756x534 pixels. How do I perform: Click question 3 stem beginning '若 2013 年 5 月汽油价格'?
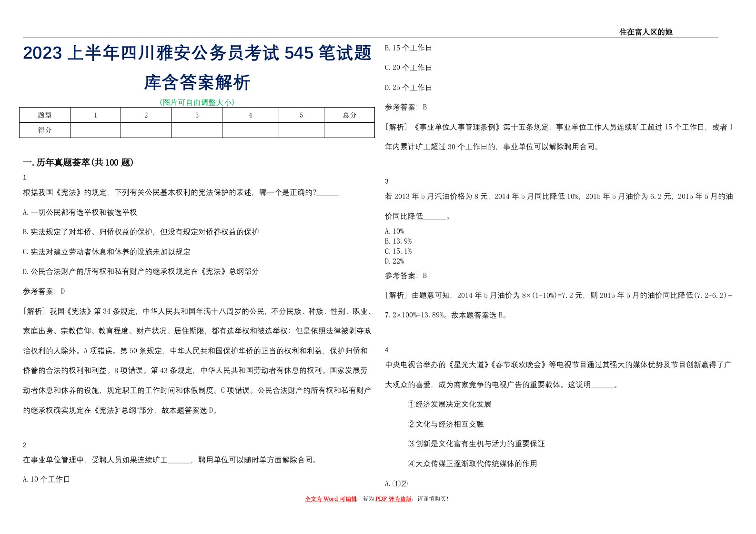click(559, 207)
